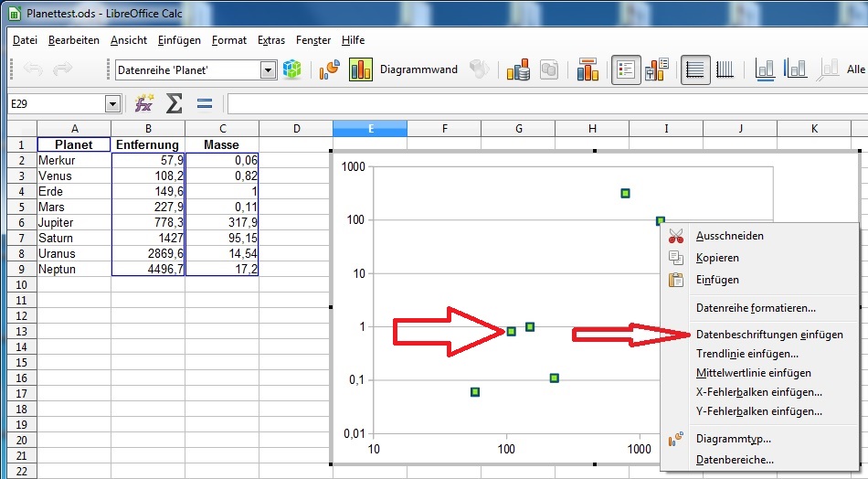Screen dimensions: 868x479
Task: Click the Format Selection icon beside the element dropdown
Action: (x=291, y=69)
